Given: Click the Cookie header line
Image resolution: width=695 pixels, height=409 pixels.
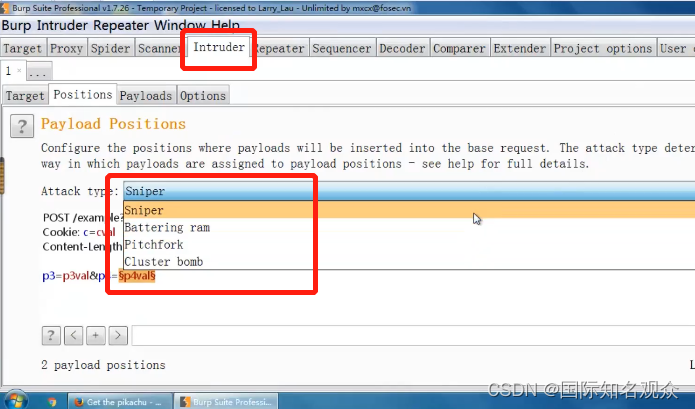Looking at the screenshot, I should click(x=79, y=232).
